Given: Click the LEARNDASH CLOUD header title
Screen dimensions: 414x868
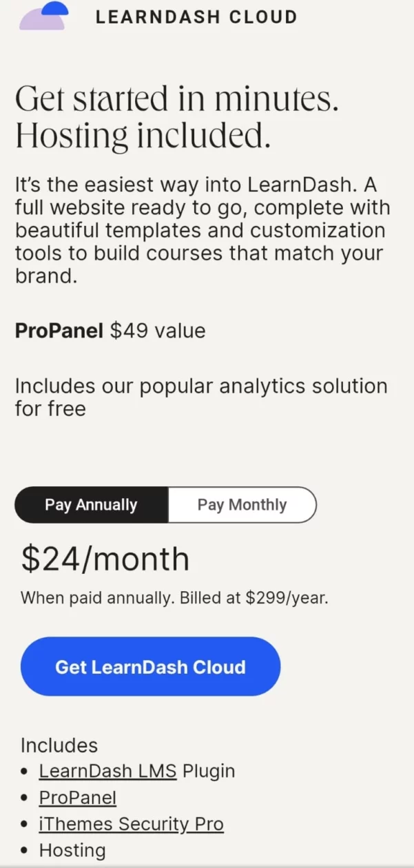Looking at the screenshot, I should (x=196, y=17).
